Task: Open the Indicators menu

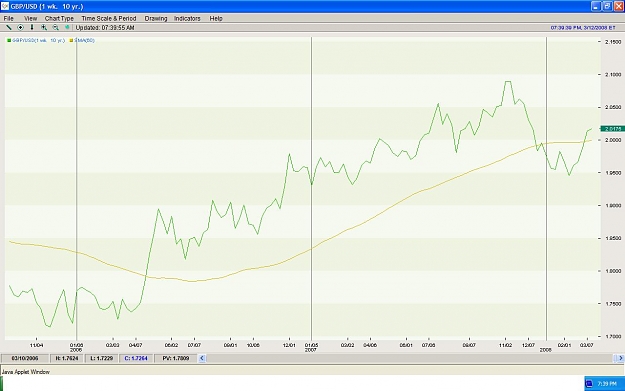Action: [187, 18]
